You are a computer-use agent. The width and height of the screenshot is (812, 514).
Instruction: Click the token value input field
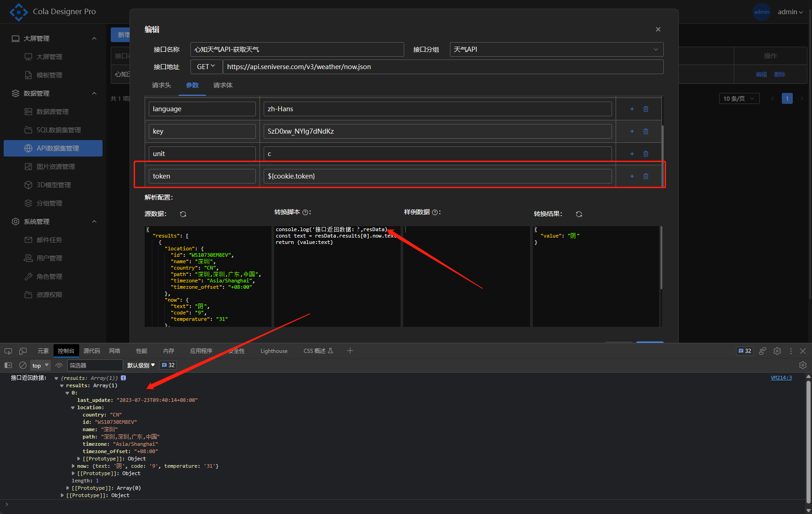coord(437,176)
